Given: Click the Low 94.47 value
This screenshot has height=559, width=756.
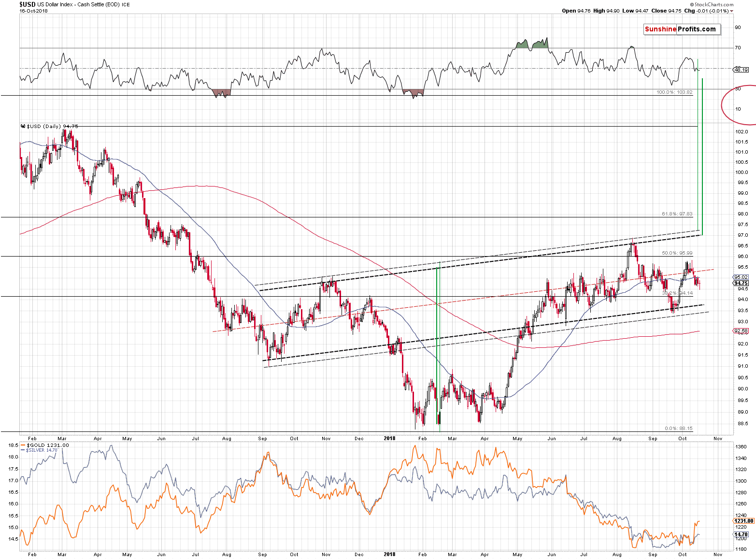Looking at the screenshot, I should click(635, 11).
